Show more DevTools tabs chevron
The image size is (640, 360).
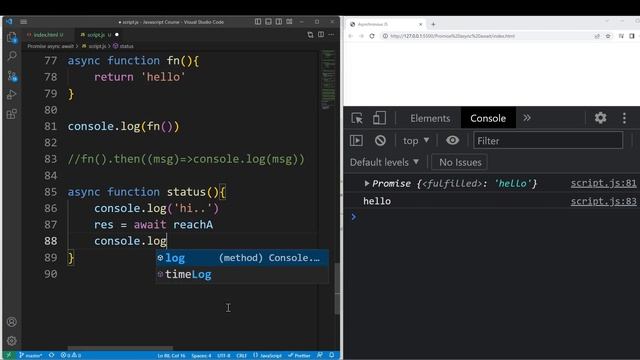point(527,118)
